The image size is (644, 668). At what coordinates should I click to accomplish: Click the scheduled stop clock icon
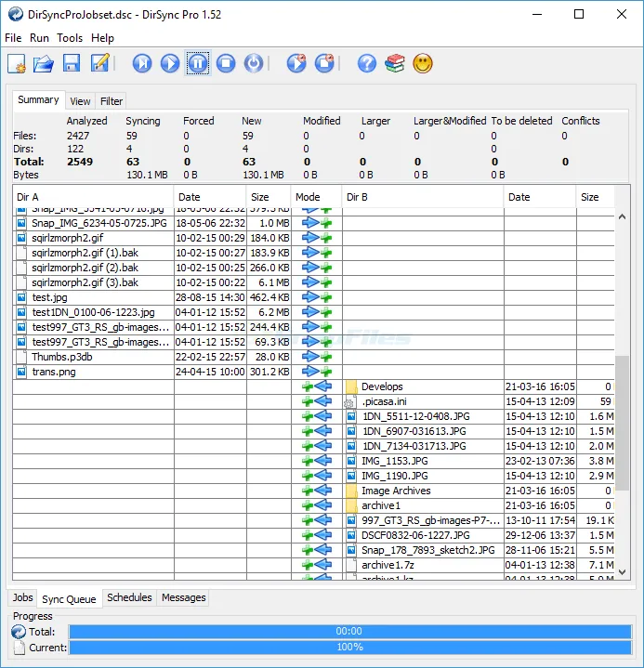point(324,63)
